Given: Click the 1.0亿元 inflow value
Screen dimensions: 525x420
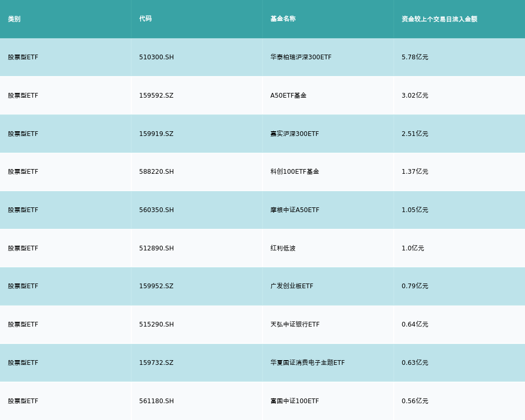Looking at the screenshot, I should coord(413,248).
